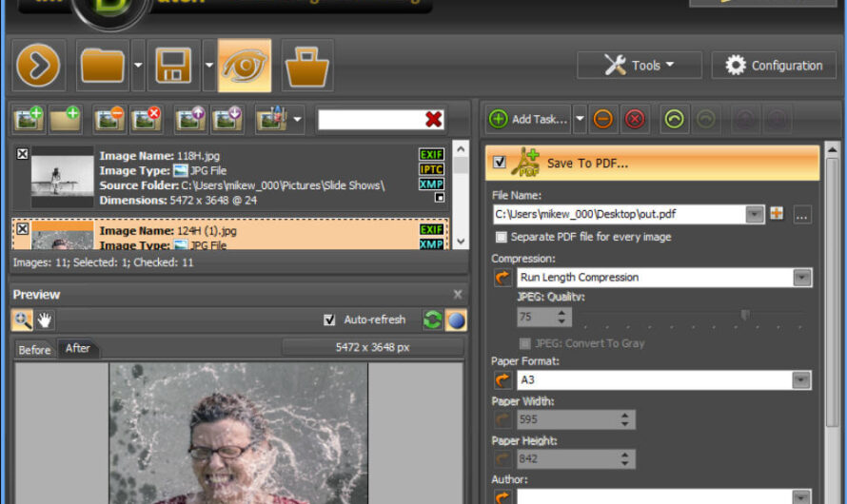847x504 pixels.
Task: Reset Author with the orange arrow
Action: point(502,496)
